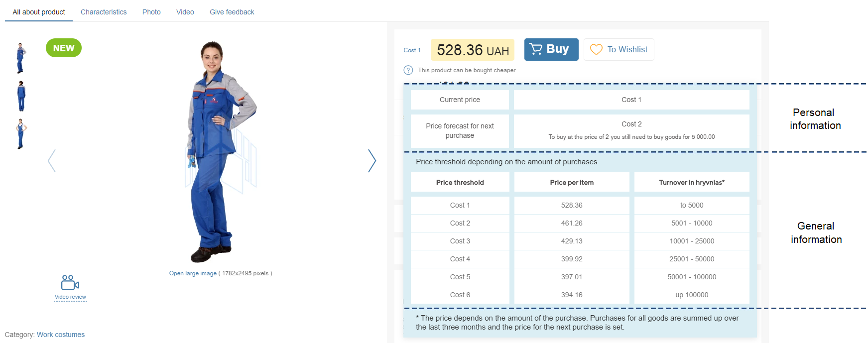Viewport: 868px width, 343px height.
Task: Click the question mark help icon
Action: coord(408,70)
